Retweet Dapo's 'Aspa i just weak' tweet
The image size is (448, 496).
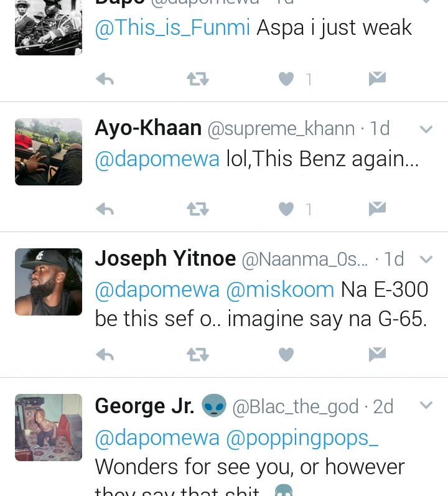(x=198, y=79)
